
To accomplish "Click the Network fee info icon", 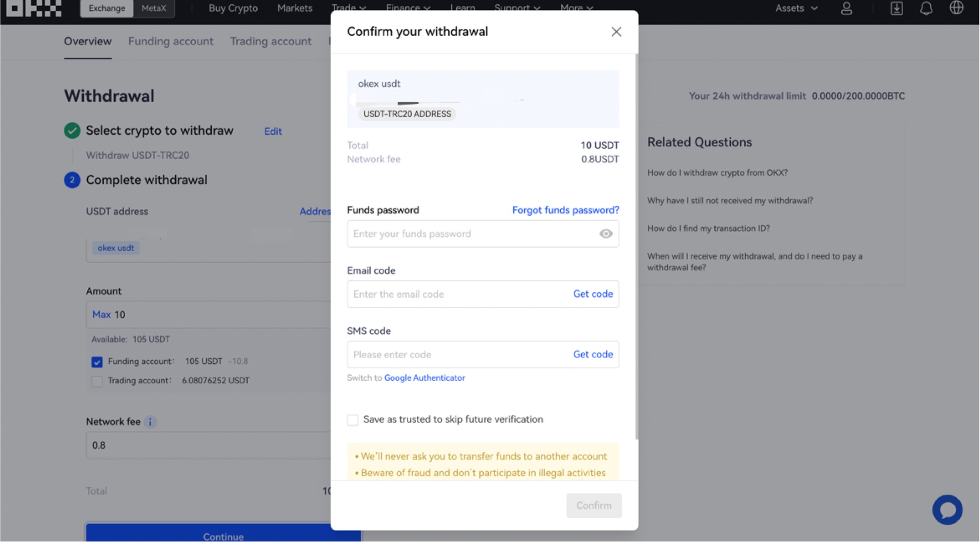I will click(x=150, y=422).
